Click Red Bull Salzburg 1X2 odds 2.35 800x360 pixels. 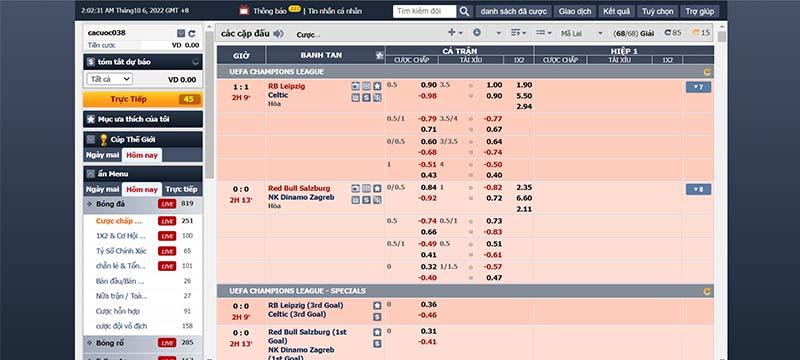[x=524, y=187]
